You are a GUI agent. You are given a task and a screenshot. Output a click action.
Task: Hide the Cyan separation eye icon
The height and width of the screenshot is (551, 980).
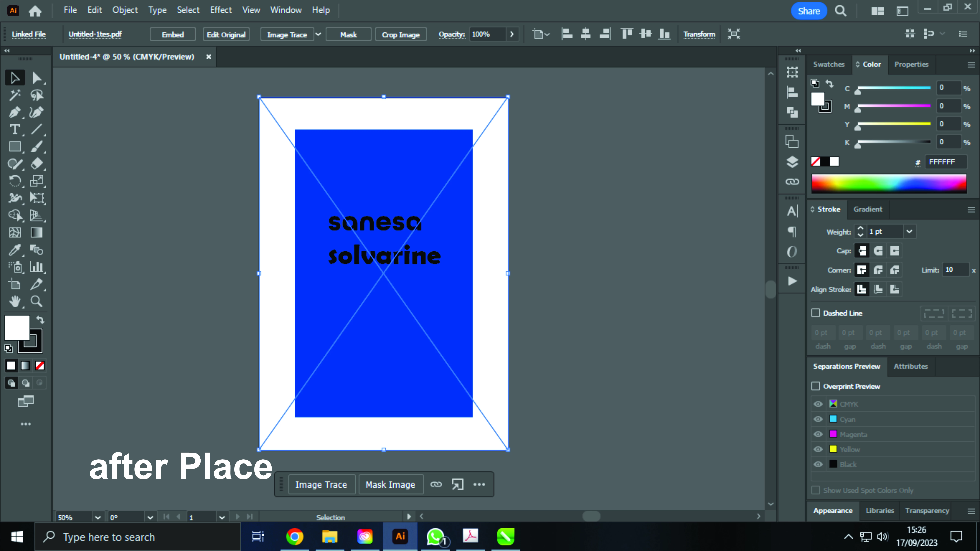(x=818, y=419)
